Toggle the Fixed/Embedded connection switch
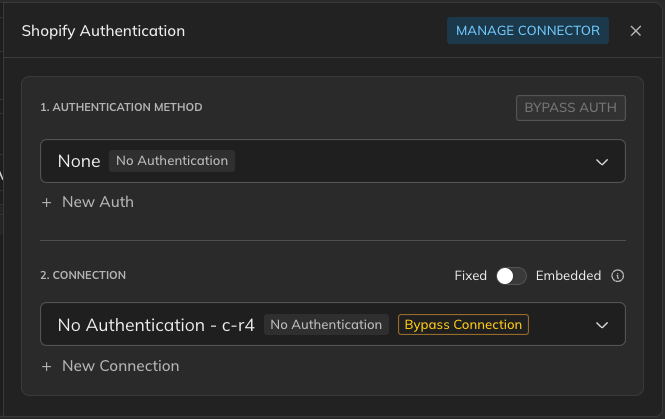This screenshot has height=419, width=665. tap(511, 276)
